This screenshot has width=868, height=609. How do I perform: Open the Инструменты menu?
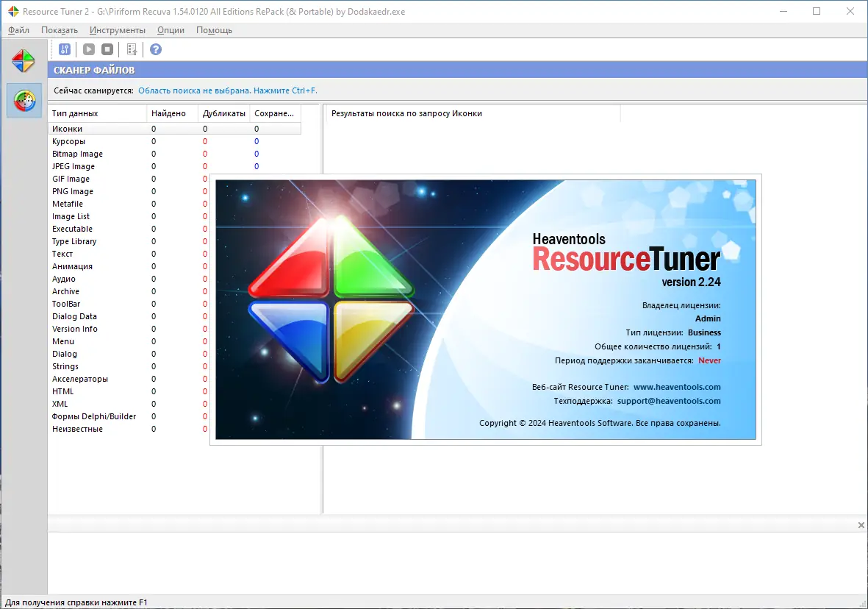pyautogui.click(x=118, y=30)
